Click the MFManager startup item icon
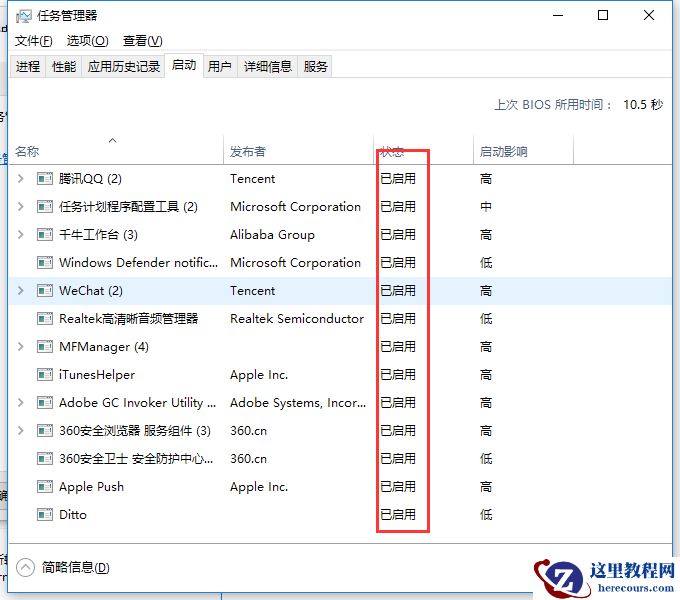The height and width of the screenshot is (600, 680). [45, 347]
